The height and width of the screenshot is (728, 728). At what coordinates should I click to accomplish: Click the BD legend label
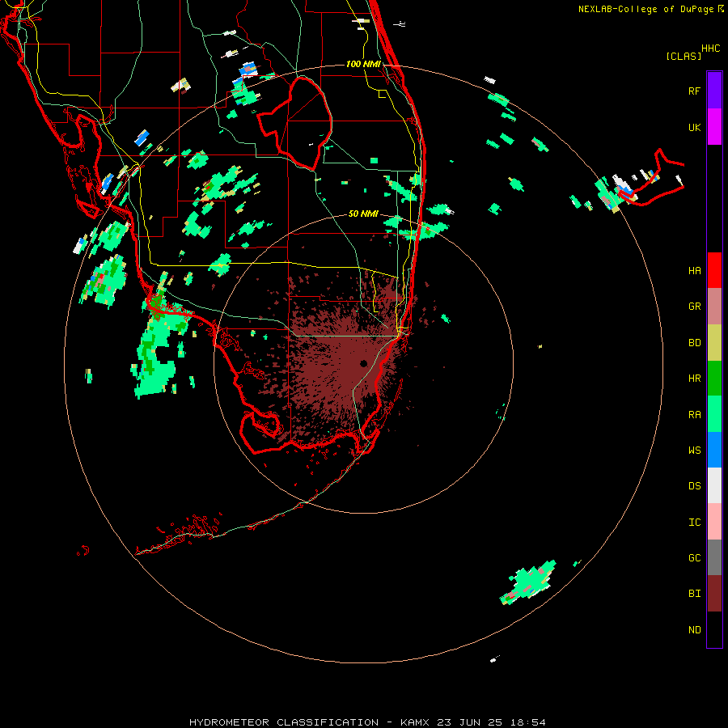tap(694, 343)
